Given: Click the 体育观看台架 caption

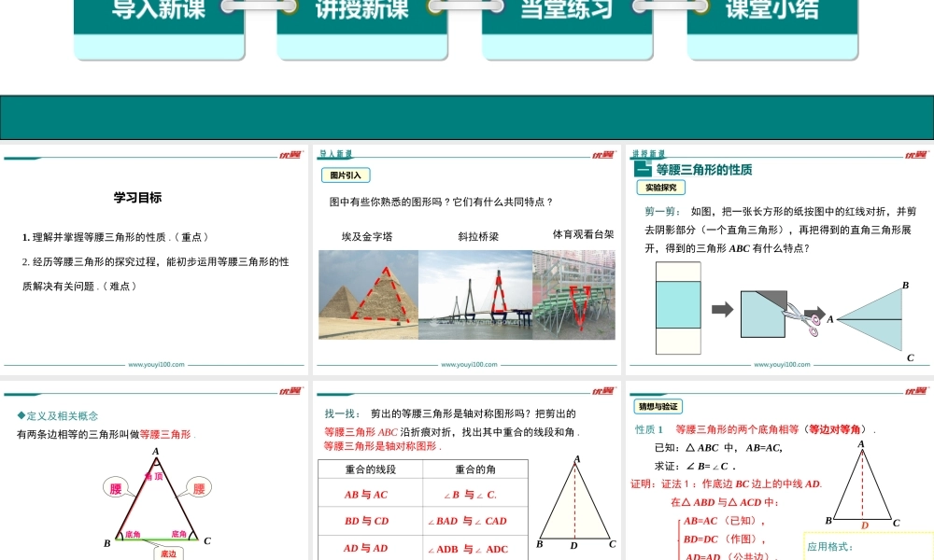Looking at the screenshot, I should click(583, 234).
